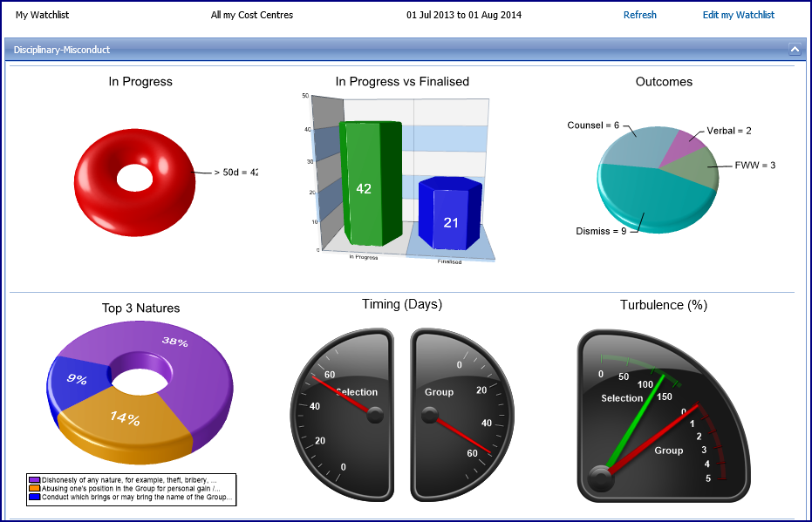The width and height of the screenshot is (812, 522).
Task: Click the FWW = 3 pie label
Action: pyautogui.click(x=755, y=166)
